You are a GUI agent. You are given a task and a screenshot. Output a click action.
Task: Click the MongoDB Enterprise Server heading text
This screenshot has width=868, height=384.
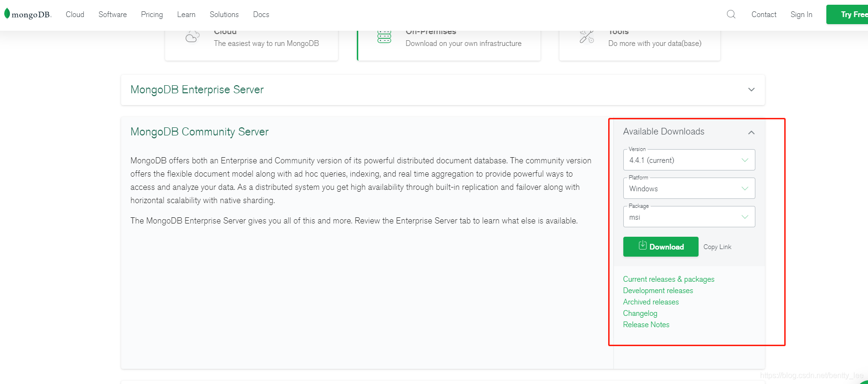(197, 89)
